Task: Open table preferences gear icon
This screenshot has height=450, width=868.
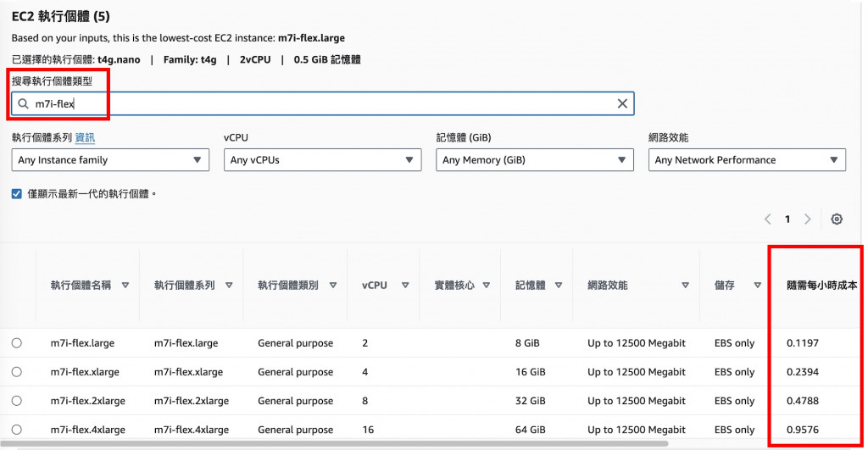Action: tap(837, 219)
